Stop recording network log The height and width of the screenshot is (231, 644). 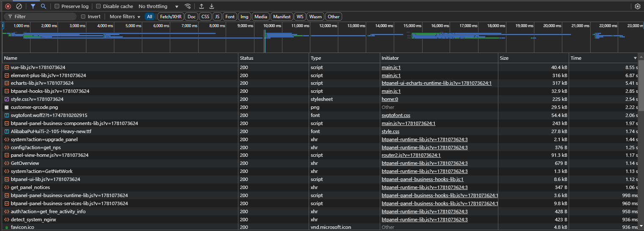[8, 6]
